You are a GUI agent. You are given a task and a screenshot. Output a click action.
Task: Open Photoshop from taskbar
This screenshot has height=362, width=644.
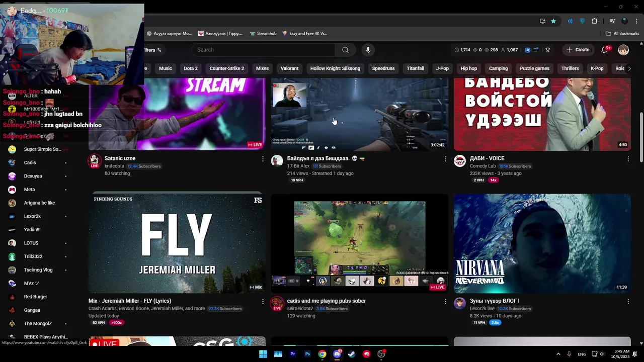coord(307,354)
